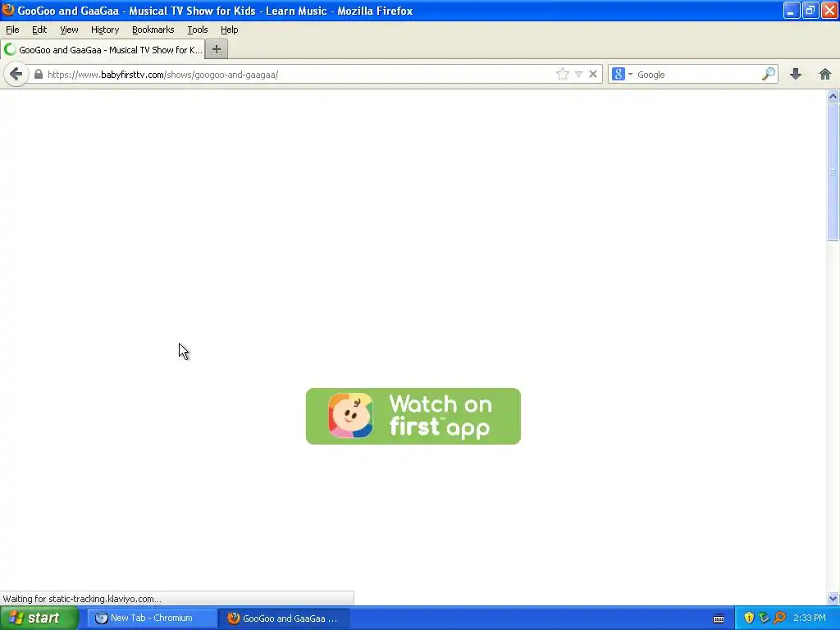Open the Bookmarks menu
840x630 pixels.
153,30
